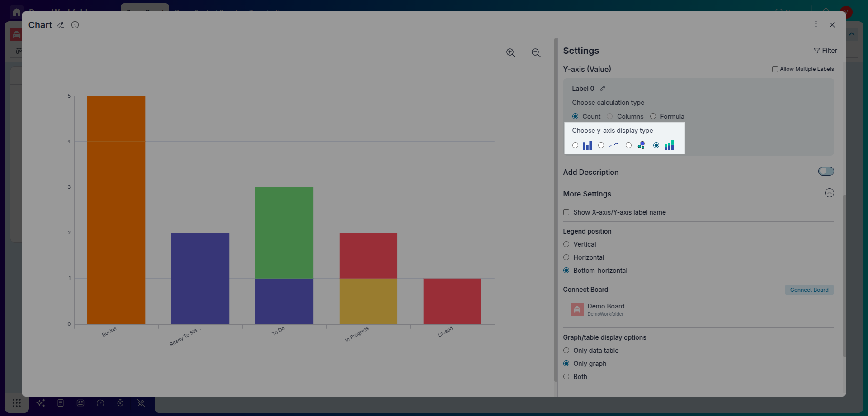Choose the line chart display type
The height and width of the screenshot is (416, 868).
[x=601, y=145]
